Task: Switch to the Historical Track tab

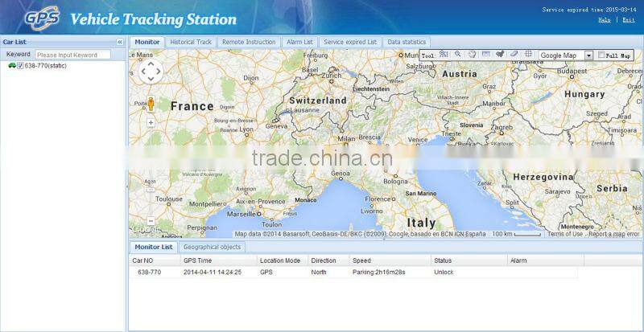Action: pyautogui.click(x=191, y=42)
